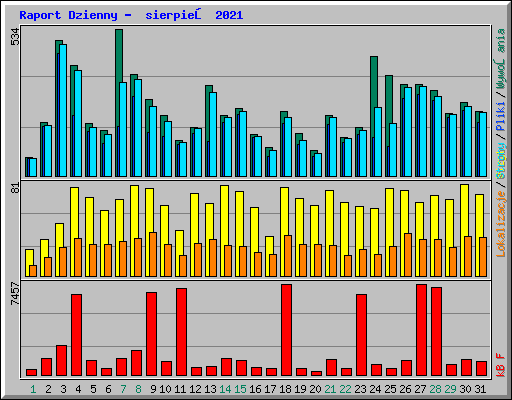Click day 9 label on the axis

coord(153,389)
